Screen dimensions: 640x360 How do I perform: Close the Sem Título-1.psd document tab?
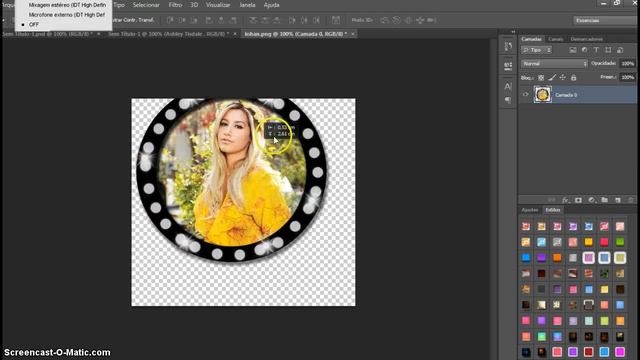click(98, 34)
